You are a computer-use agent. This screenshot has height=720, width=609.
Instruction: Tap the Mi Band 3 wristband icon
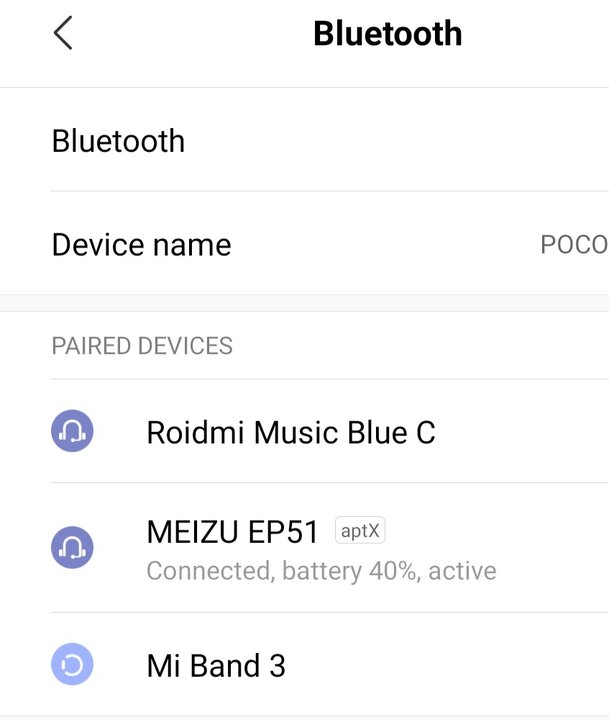pos(72,664)
